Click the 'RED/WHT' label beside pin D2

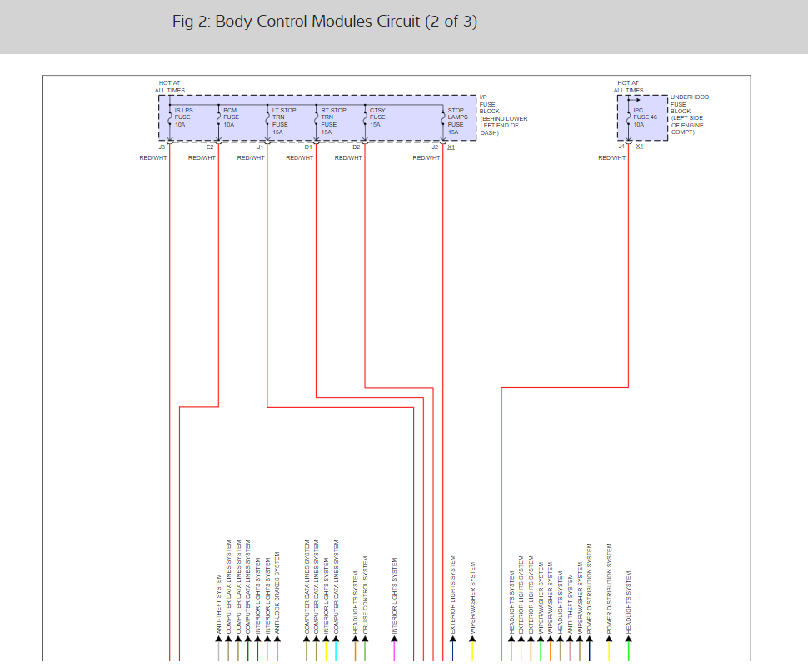348,158
